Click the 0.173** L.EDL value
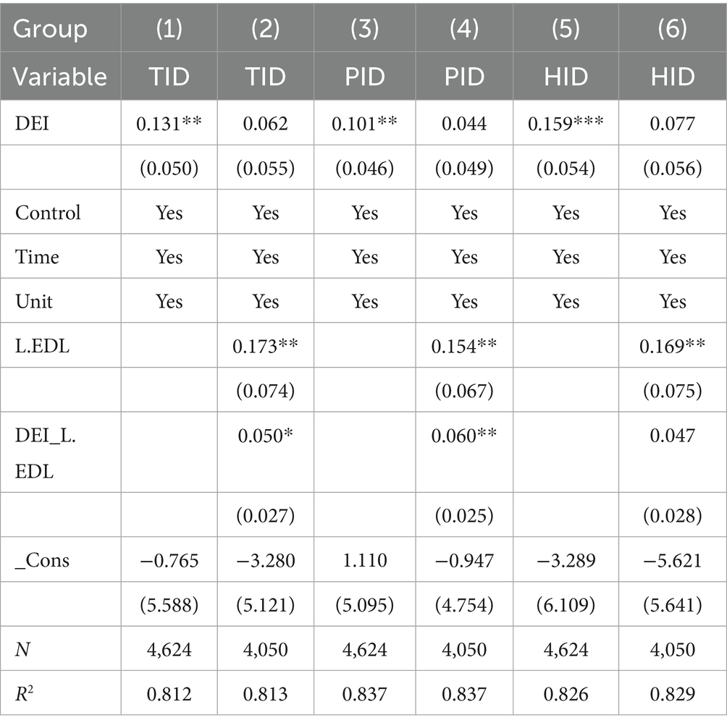This screenshot has width=727, height=728. tap(266, 346)
